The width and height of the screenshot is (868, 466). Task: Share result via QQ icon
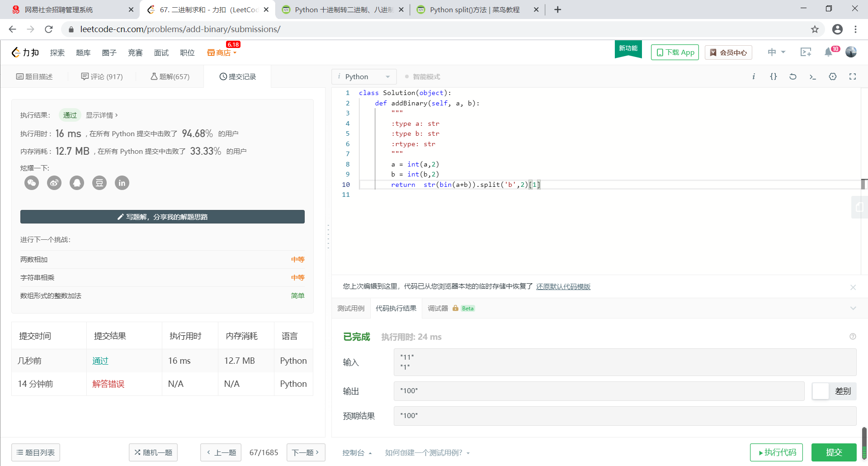point(77,183)
